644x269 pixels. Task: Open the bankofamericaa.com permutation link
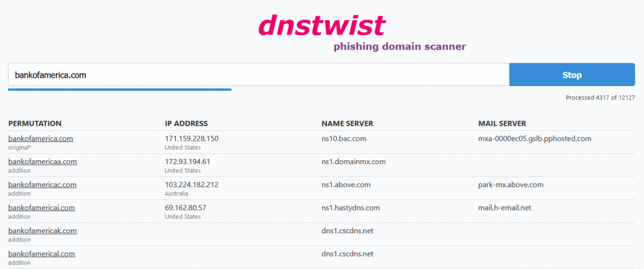(42, 162)
